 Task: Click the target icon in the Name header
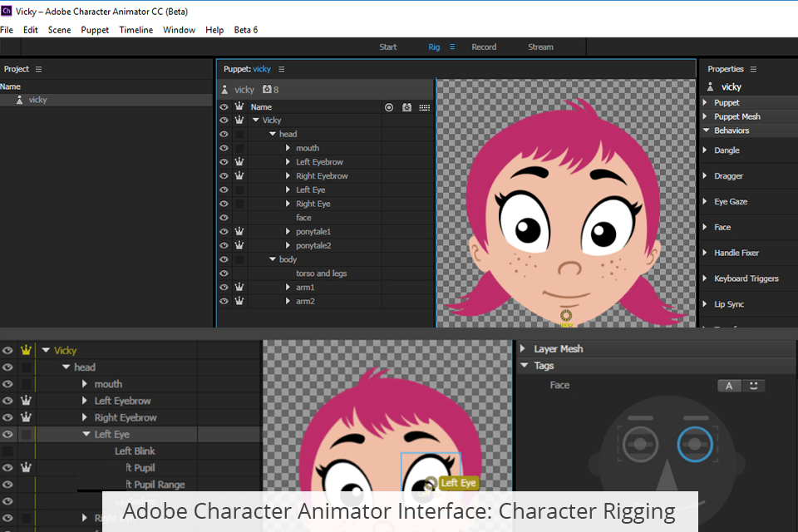[x=389, y=107]
